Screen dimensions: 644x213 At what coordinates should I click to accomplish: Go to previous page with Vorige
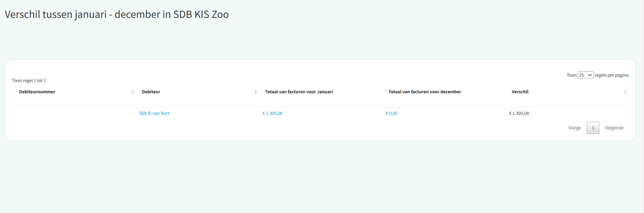574,128
